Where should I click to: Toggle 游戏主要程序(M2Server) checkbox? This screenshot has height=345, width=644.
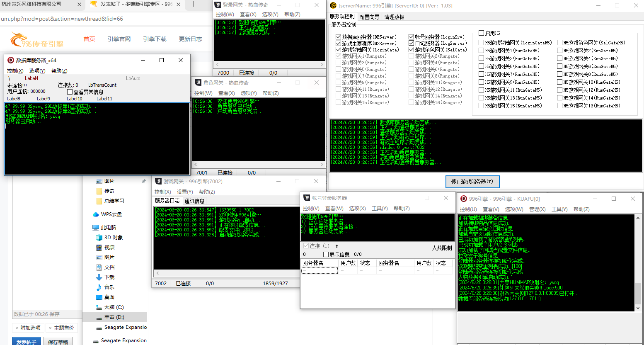[x=338, y=43]
